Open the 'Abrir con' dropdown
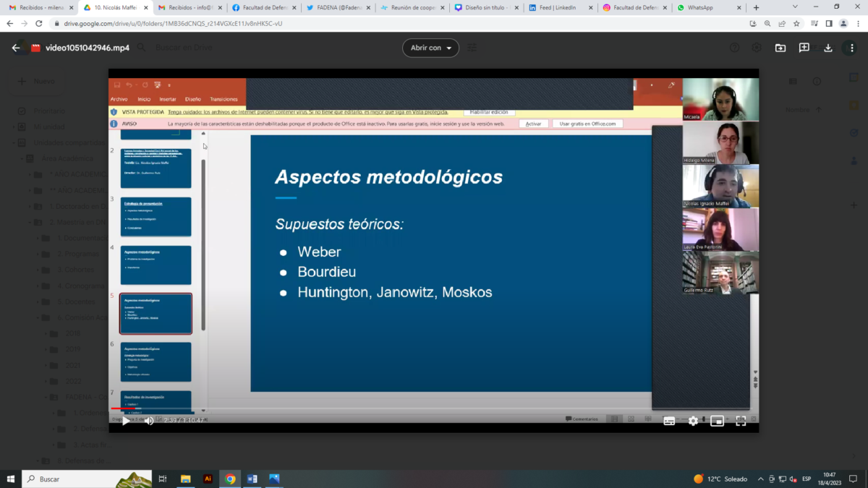 click(430, 48)
